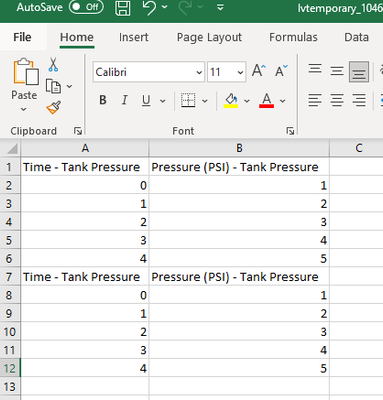The width and height of the screenshot is (383, 400).
Task: Open the Fill Color palette dropdown
Action: (x=247, y=100)
